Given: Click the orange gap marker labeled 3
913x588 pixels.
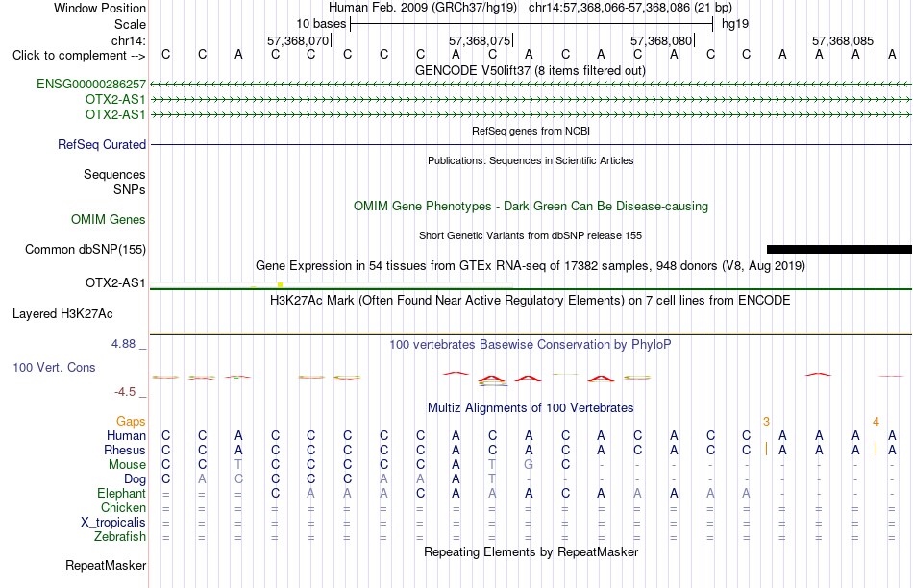Looking at the screenshot, I should (x=766, y=422).
